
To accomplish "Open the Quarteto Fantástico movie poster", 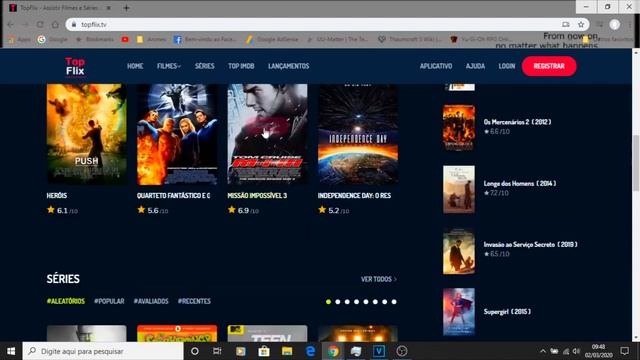I will [177, 134].
